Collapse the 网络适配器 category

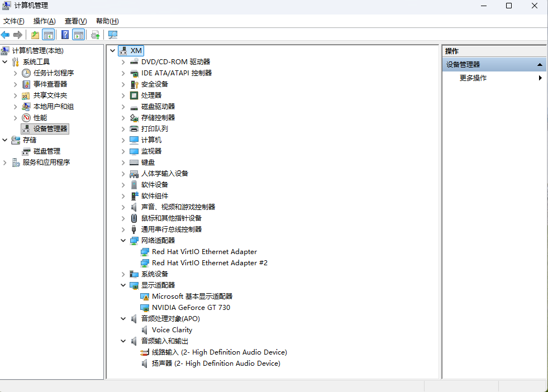pos(124,240)
